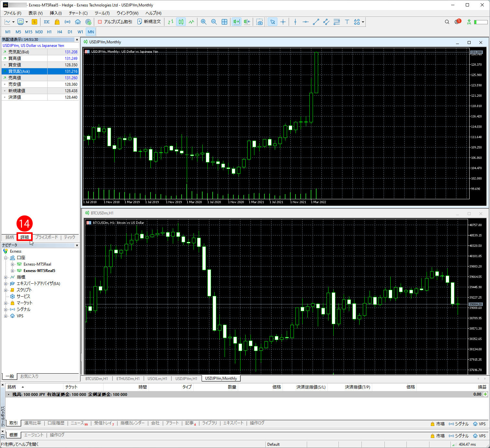Select サービス in the navigator tree
The height and width of the screenshot is (448, 490).
(x=23, y=297)
